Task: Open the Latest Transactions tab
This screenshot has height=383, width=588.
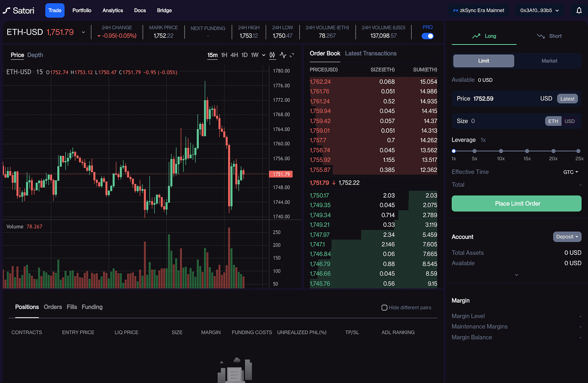Action: tap(371, 53)
